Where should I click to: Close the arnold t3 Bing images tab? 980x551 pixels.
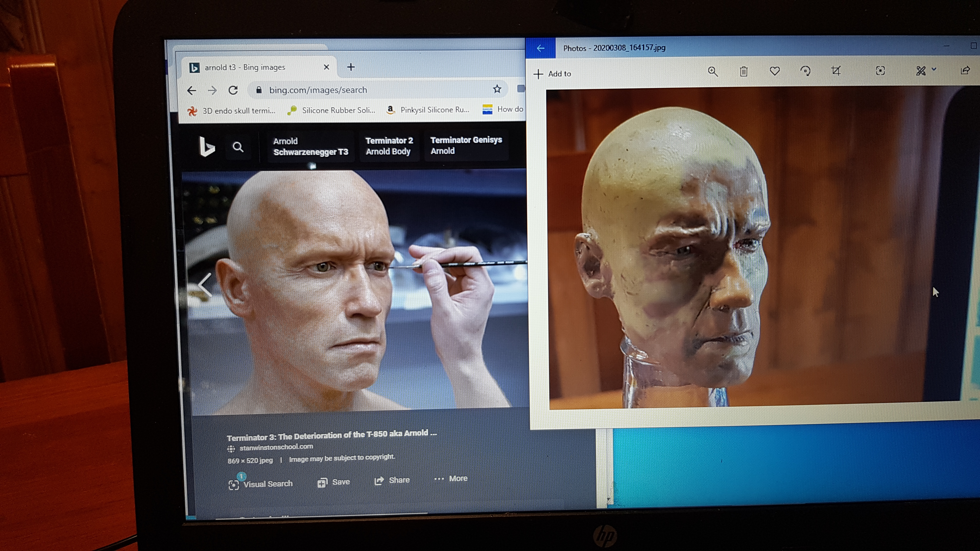[x=326, y=67]
